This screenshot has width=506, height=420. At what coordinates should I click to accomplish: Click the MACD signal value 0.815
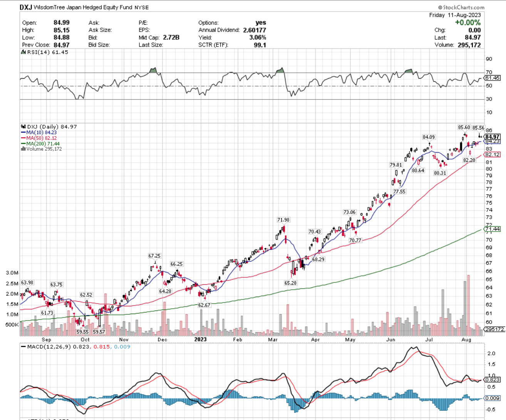coord(102,347)
